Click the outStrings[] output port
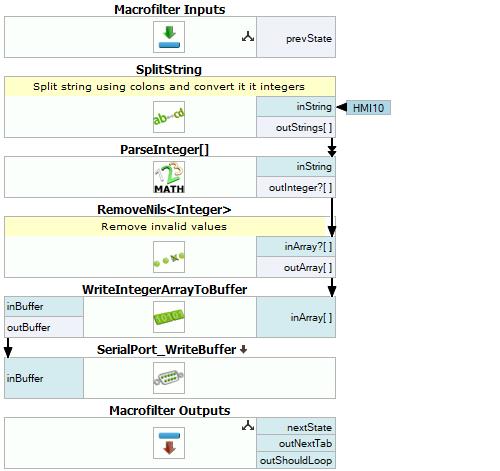 click(x=296, y=127)
